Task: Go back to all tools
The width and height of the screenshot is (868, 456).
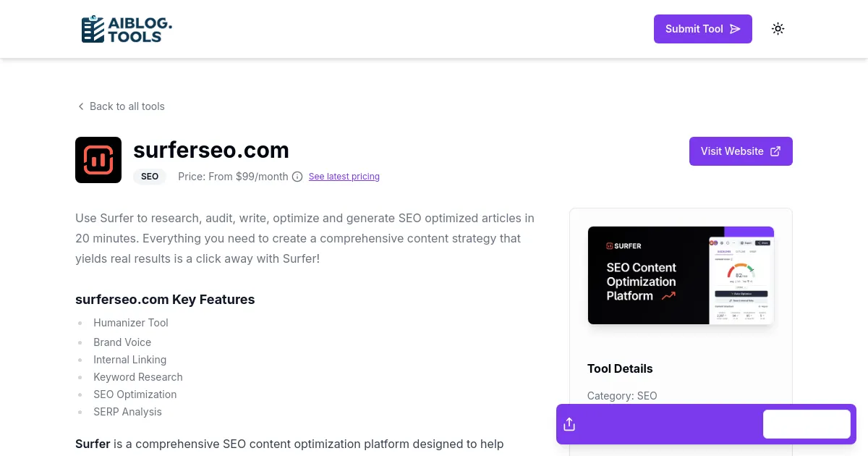Action: point(127,106)
